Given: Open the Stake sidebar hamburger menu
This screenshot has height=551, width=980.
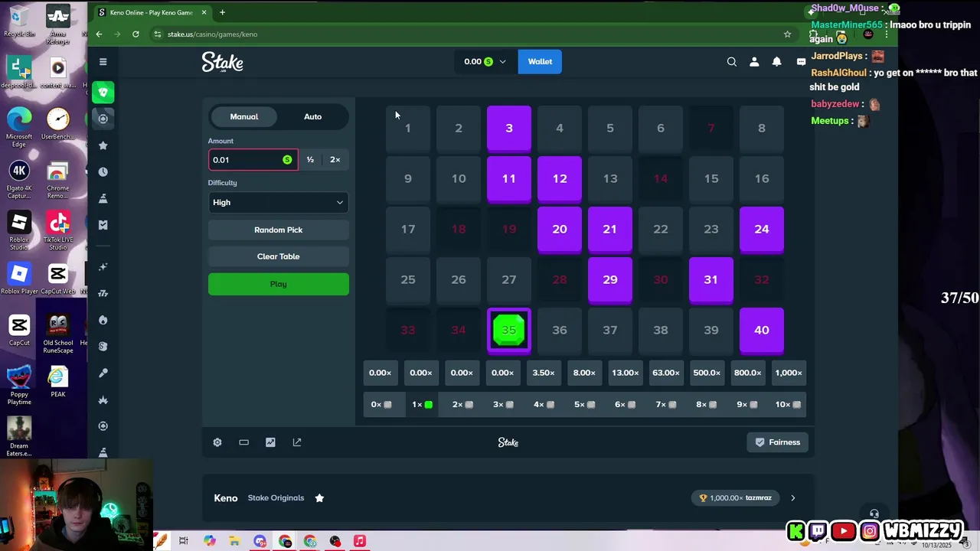Looking at the screenshot, I should coord(103,62).
